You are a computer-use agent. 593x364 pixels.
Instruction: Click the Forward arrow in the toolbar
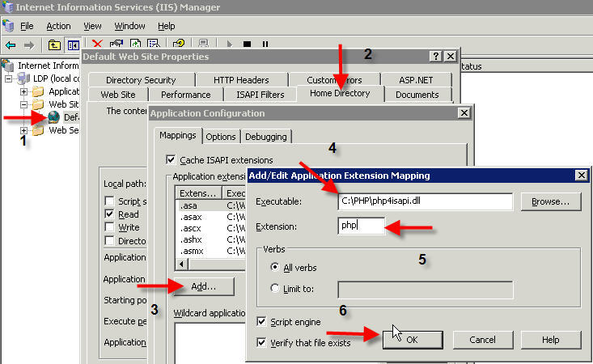coord(29,45)
